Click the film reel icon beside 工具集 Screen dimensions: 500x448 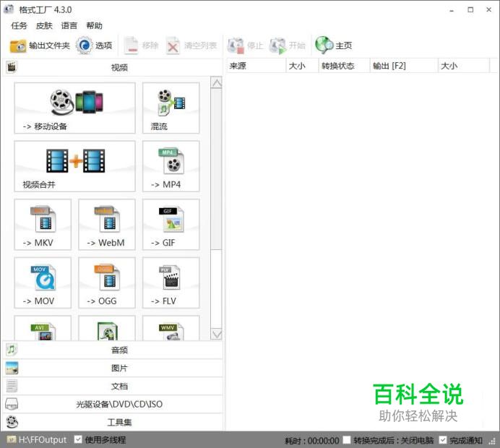pos(12,422)
